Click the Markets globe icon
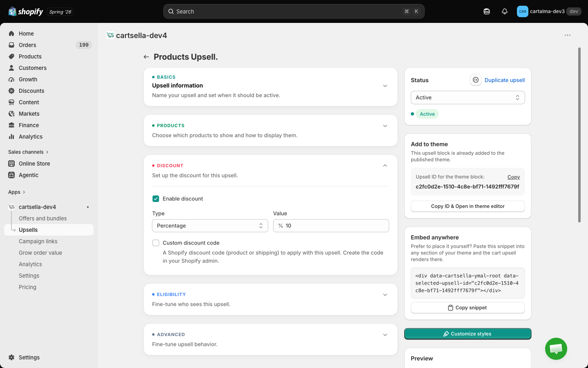The width and height of the screenshot is (588, 368). (11, 114)
